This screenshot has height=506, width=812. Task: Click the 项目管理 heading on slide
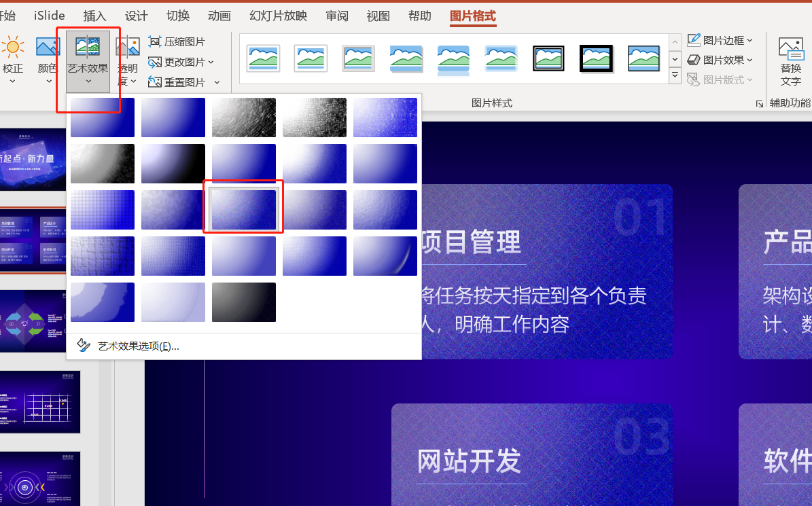point(471,242)
